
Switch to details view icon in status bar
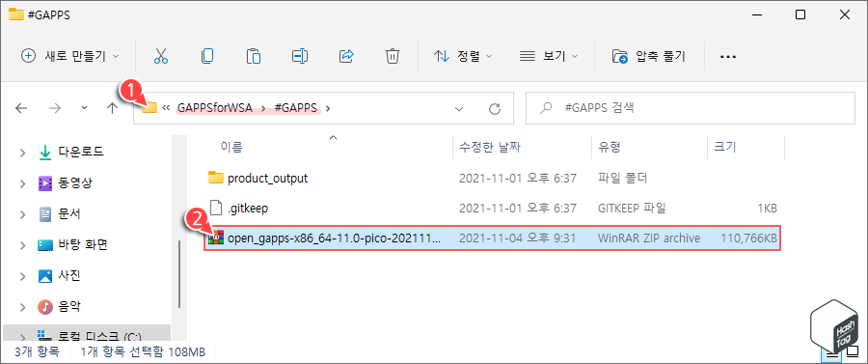pos(831,354)
